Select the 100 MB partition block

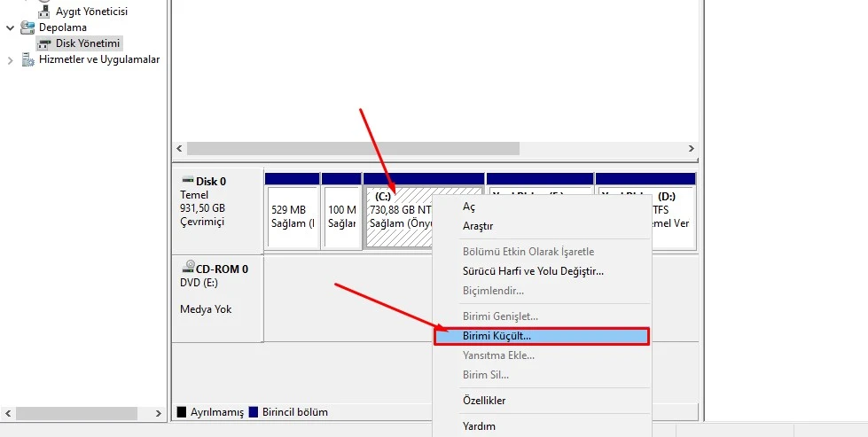(341, 217)
